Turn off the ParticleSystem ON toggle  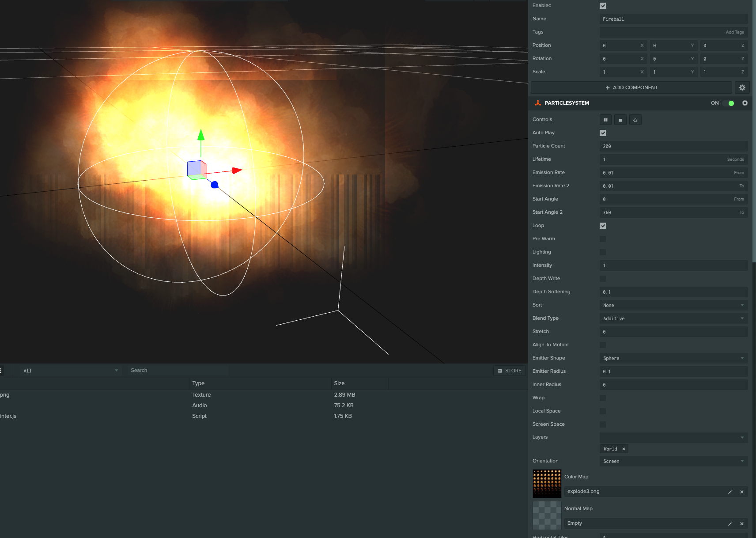(x=731, y=103)
